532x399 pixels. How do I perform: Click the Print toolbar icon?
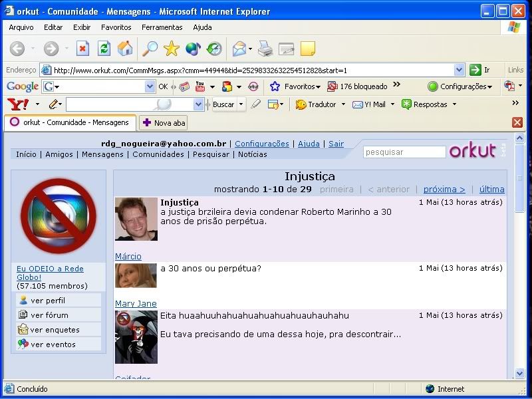(x=265, y=49)
